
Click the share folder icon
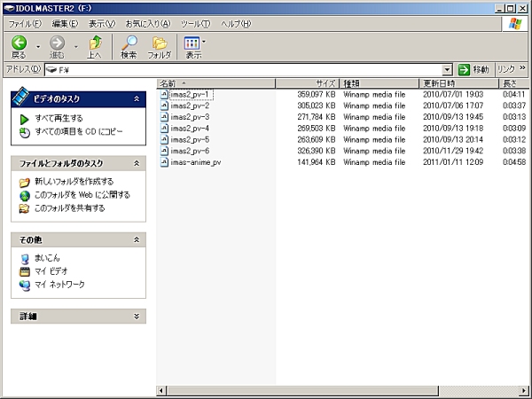click(x=25, y=208)
